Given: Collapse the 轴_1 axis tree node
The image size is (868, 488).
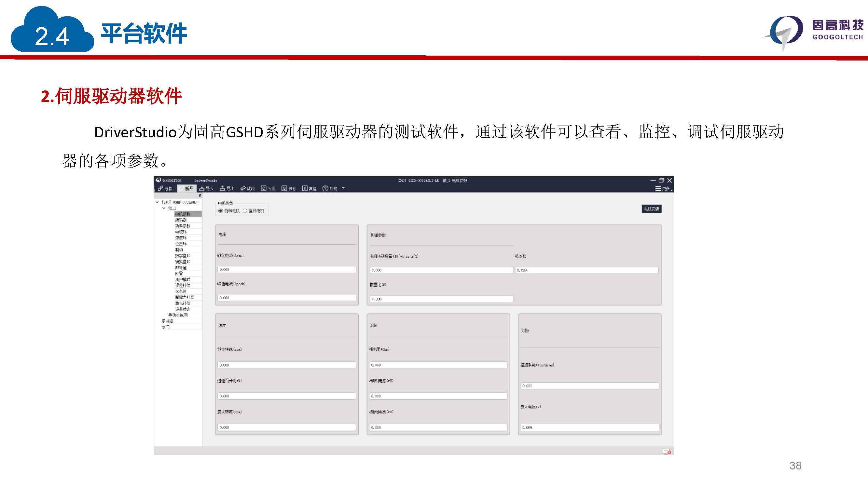Looking at the screenshot, I should tap(164, 208).
